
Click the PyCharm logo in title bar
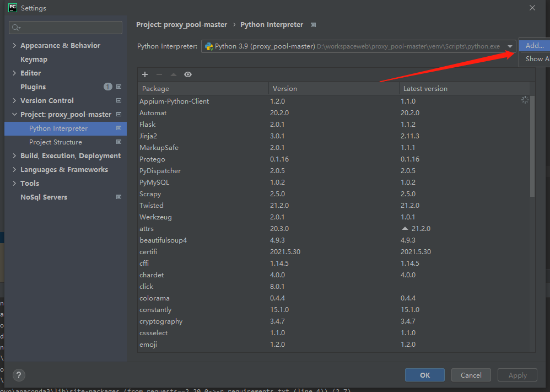click(x=13, y=8)
